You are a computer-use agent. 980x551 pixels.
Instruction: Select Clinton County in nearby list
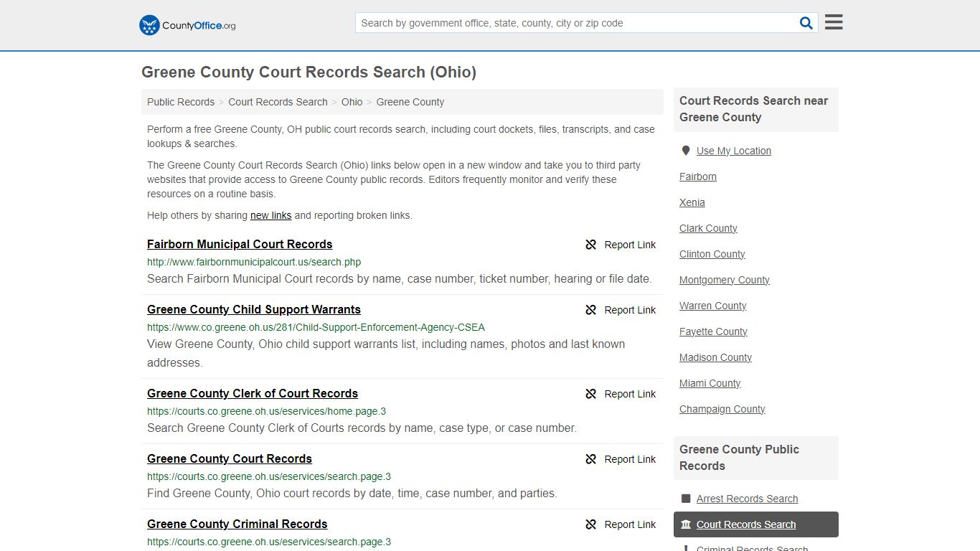tap(712, 254)
